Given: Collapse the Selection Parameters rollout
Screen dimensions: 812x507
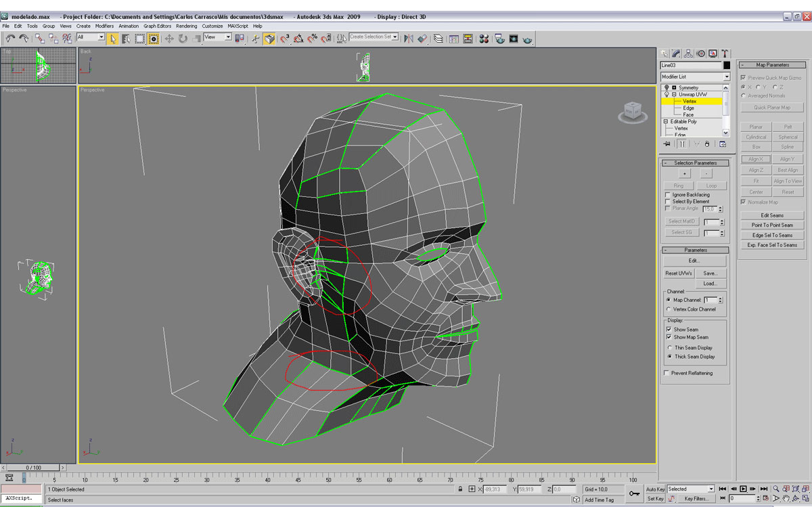Looking at the screenshot, I should [x=695, y=162].
